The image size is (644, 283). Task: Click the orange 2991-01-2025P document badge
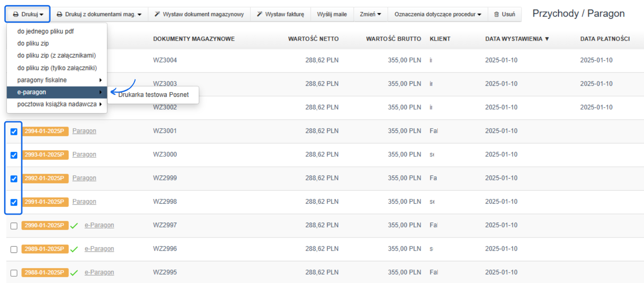[x=44, y=202]
